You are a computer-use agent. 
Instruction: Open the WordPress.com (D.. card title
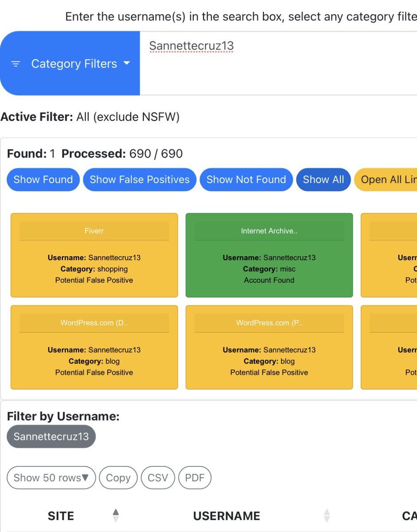click(94, 323)
